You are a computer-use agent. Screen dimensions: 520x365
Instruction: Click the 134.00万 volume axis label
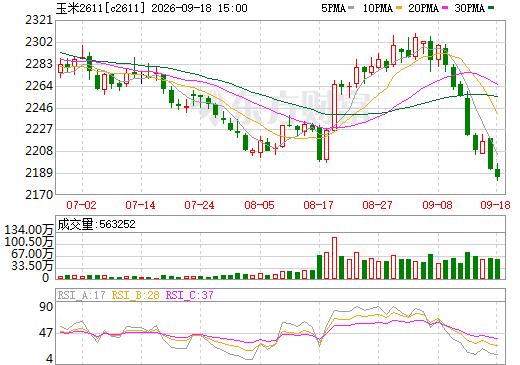[29, 230]
